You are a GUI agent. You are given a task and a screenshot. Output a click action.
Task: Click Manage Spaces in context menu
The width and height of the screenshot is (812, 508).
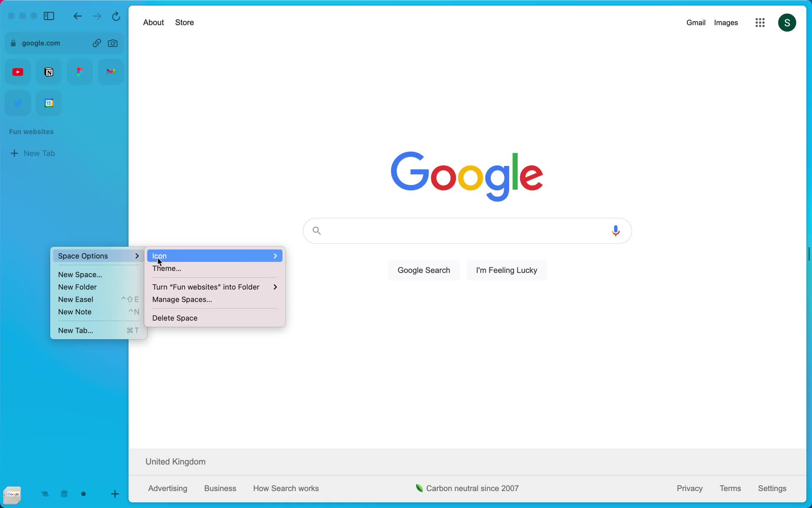tap(182, 299)
